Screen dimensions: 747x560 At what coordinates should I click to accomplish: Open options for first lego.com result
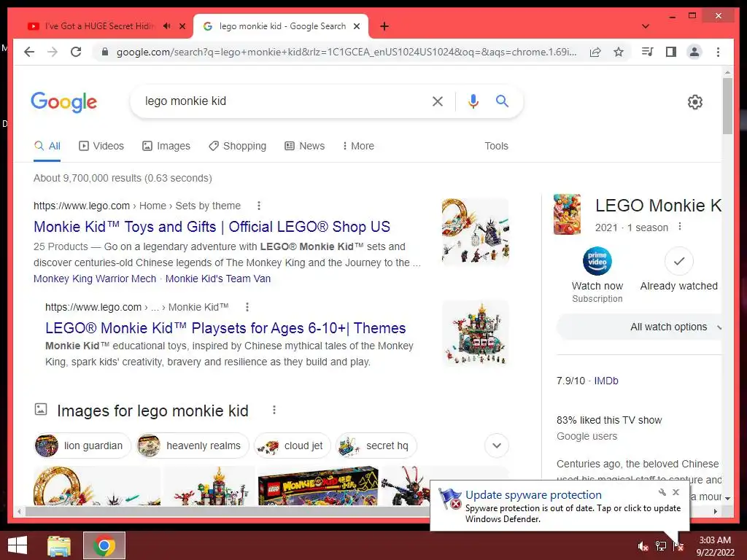pyautogui.click(x=259, y=206)
